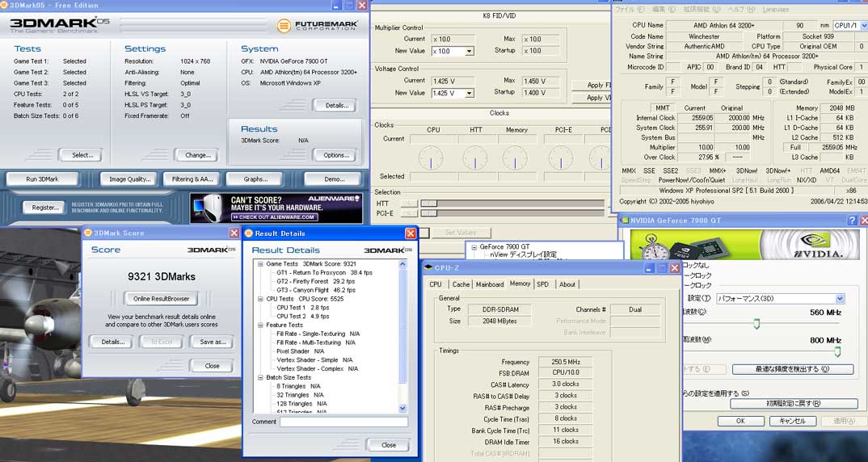Click OK in the NVIDIA dialog
This screenshot has width=868, height=462.
[740, 421]
